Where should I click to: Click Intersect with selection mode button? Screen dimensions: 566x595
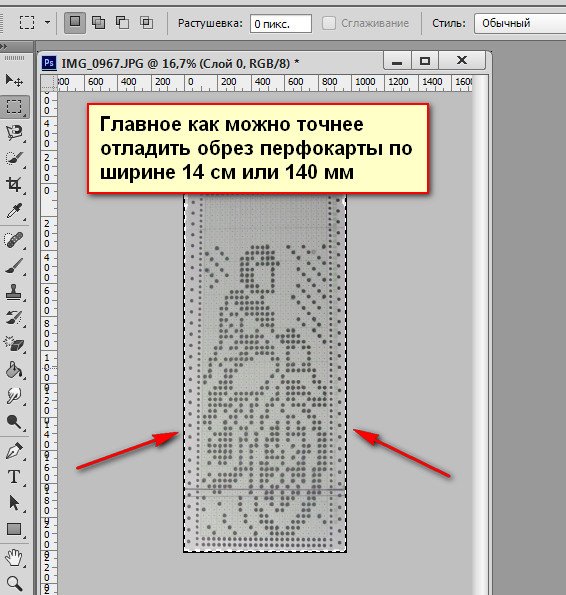146,23
